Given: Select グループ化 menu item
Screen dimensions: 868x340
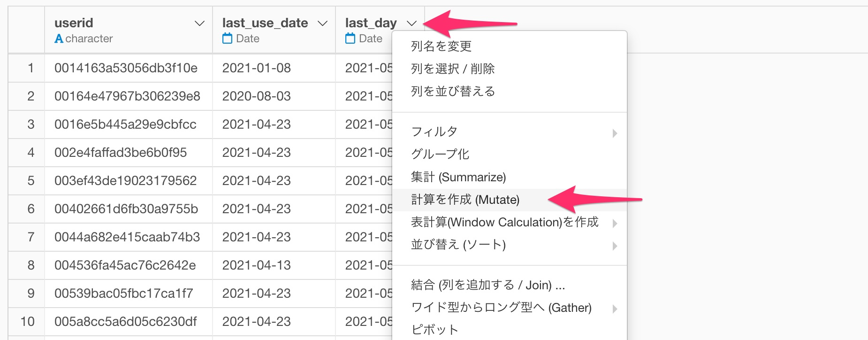Looking at the screenshot, I should [510, 154].
